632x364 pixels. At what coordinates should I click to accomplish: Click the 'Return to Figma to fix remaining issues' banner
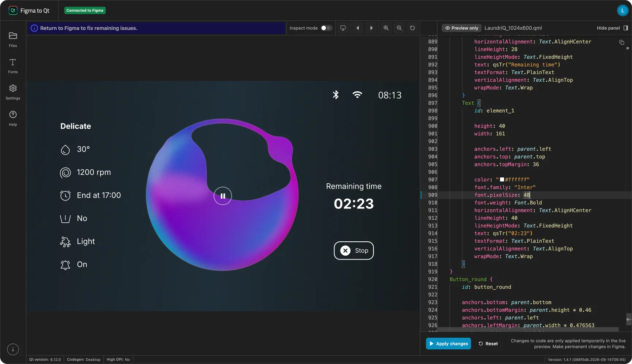(156, 28)
